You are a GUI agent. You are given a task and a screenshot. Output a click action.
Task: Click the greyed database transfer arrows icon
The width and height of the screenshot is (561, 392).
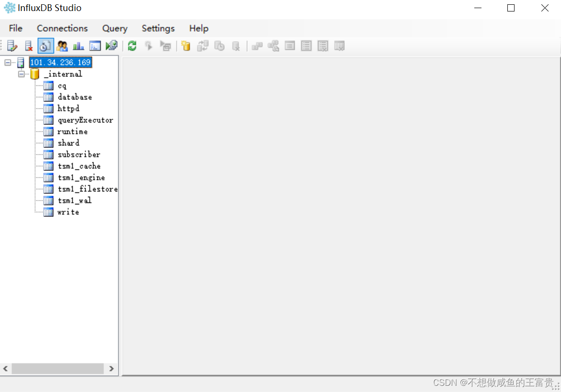point(203,46)
